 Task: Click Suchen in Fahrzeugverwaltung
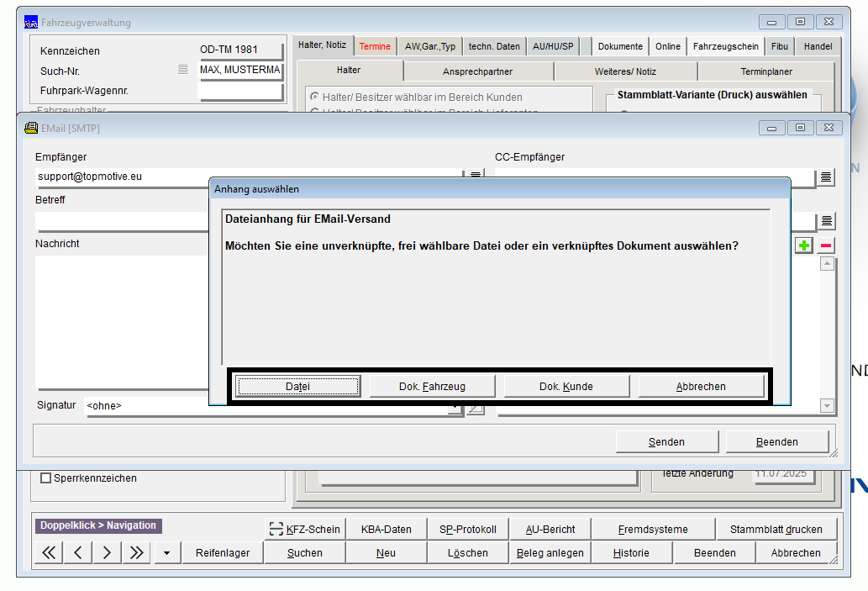tap(304, 552)
